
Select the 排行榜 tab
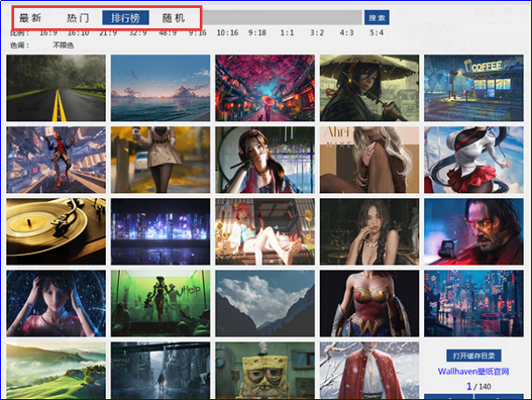125,18
